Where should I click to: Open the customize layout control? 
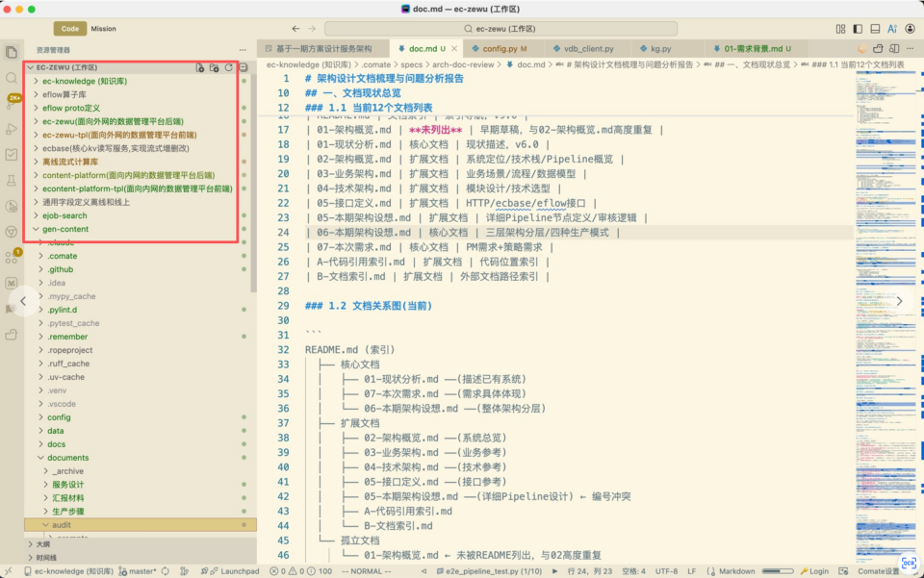[x=840, y=28]
